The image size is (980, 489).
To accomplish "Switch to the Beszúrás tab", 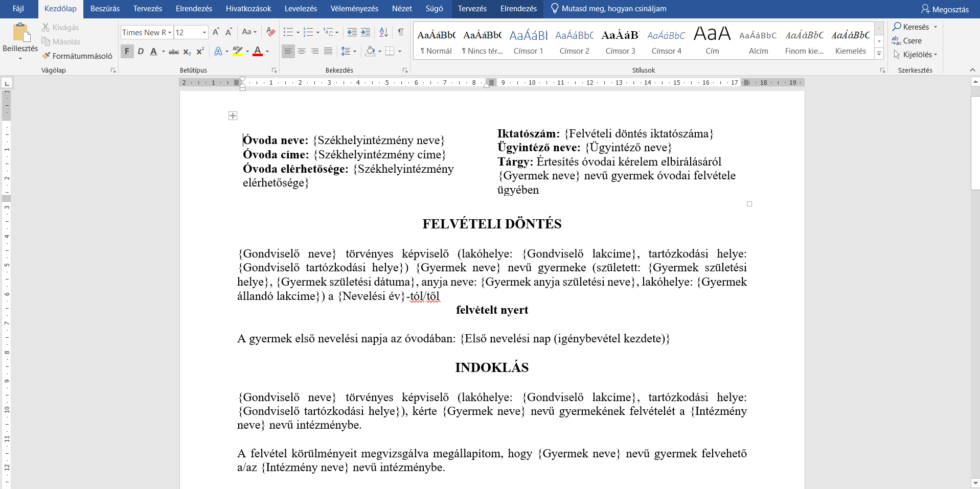I will coord(105,9).
